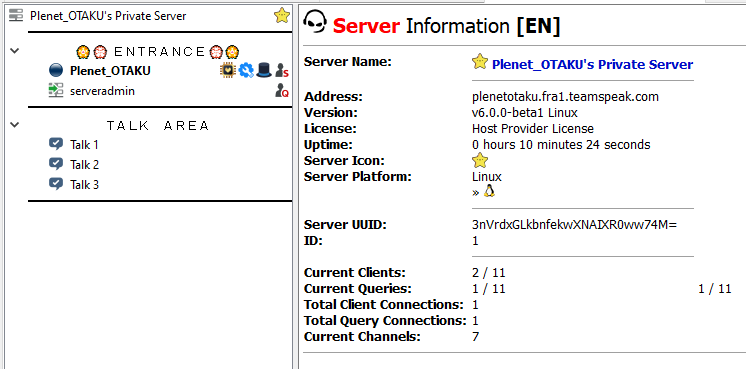Collapse the TALK AREA channel group
The image size is (746, 369).
coord(15,125)
